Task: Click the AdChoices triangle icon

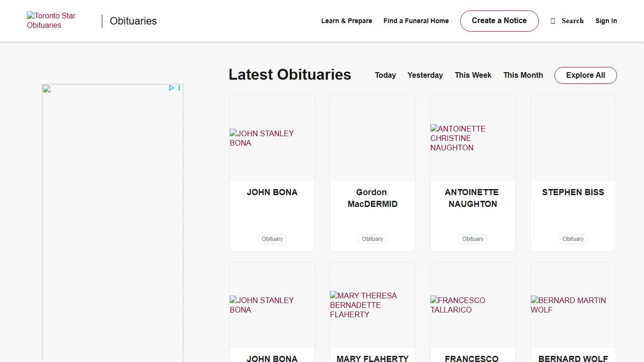Action: click(172, 88)
